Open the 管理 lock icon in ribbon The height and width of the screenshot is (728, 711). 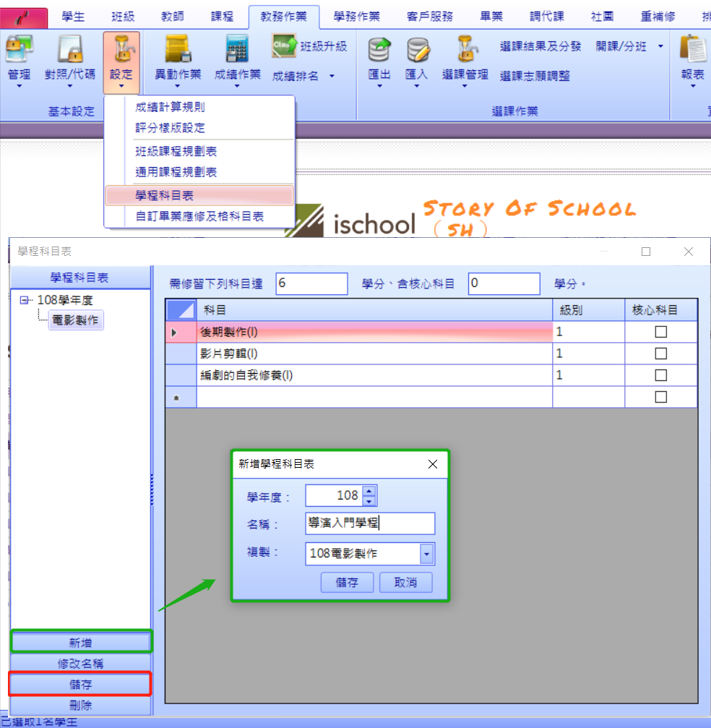[19, 49]
